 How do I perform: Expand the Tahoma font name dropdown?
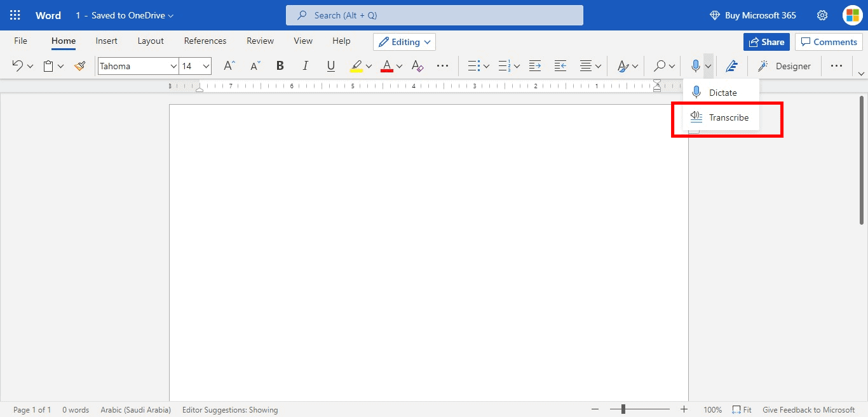[x=173, y=66]
